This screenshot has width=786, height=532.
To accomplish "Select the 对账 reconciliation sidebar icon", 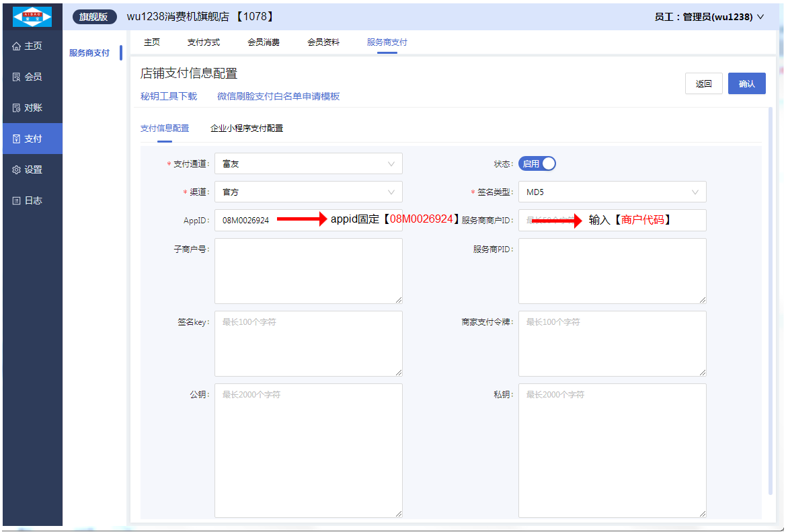I will pyautogui.click(x=17, y=108).
